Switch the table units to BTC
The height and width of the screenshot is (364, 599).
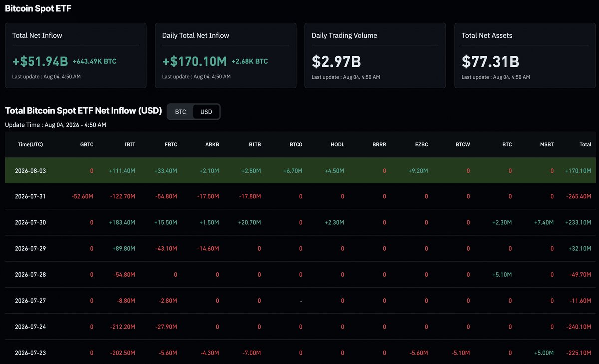(x=180, y=112)
